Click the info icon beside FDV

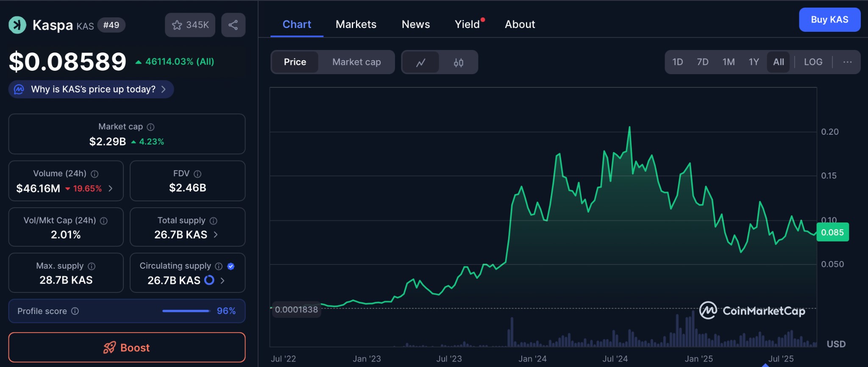coord(198,174)
